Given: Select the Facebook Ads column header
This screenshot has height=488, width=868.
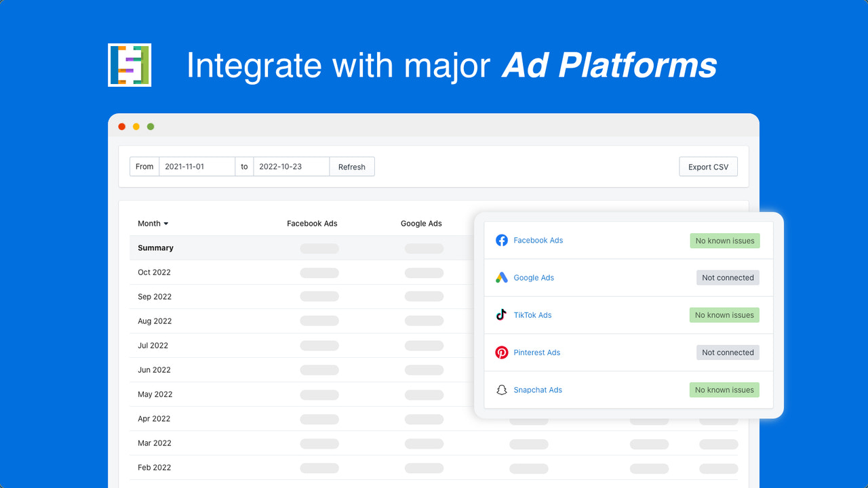Looking at the screenshot, I should (312, 223).
